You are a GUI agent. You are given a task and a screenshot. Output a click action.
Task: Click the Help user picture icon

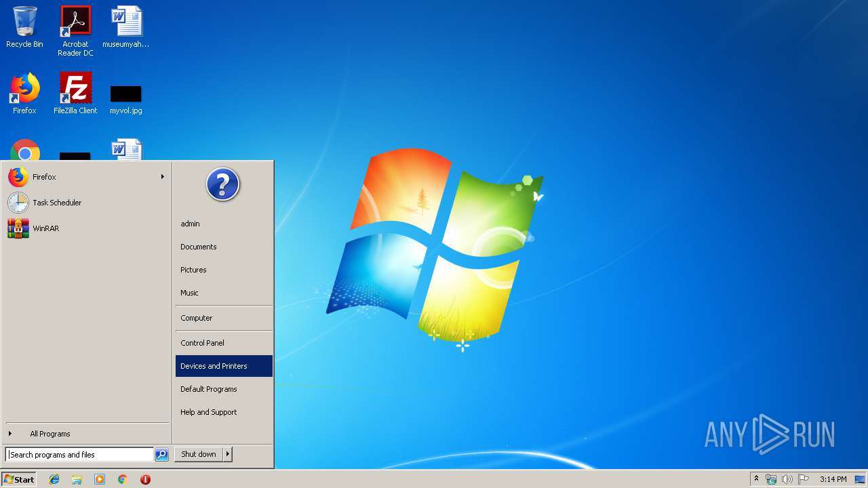coord(223,184)
